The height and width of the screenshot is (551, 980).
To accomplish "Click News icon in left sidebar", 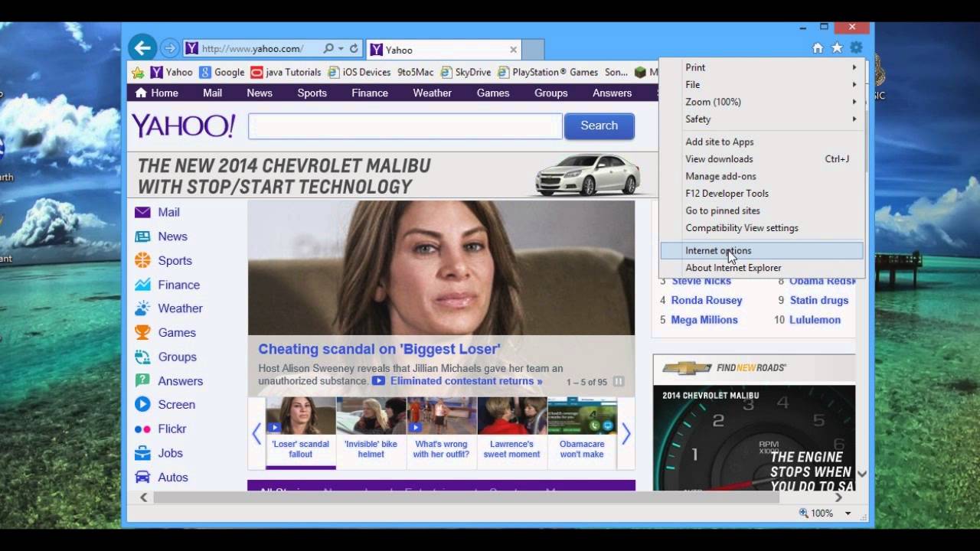I will click(142, 236).
